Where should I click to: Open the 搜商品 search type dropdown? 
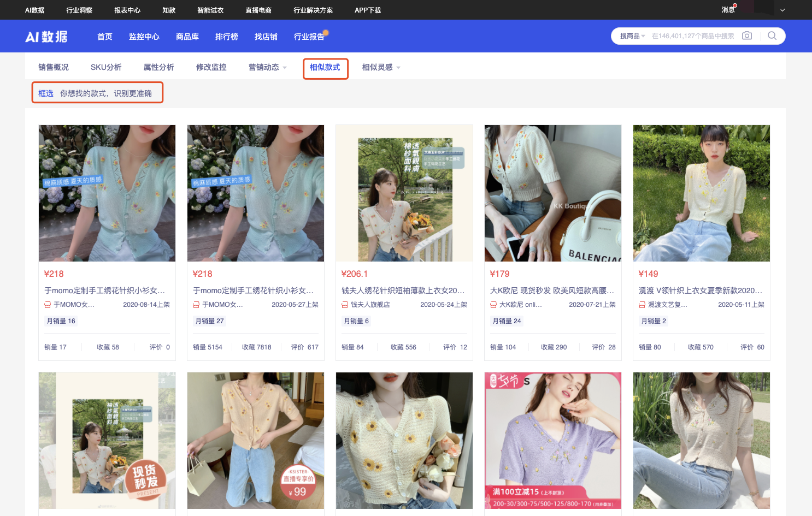(632, 36)
